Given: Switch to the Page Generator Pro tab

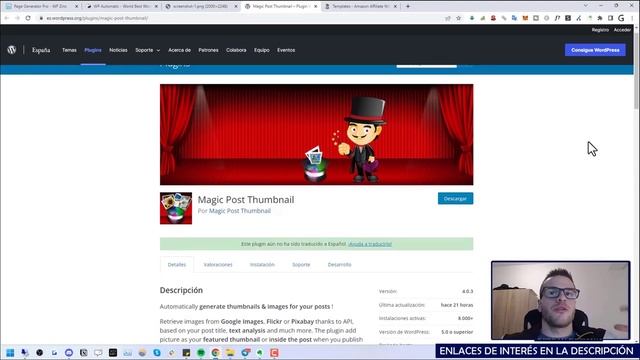Looking at the screenshot, I should [40, 6].
